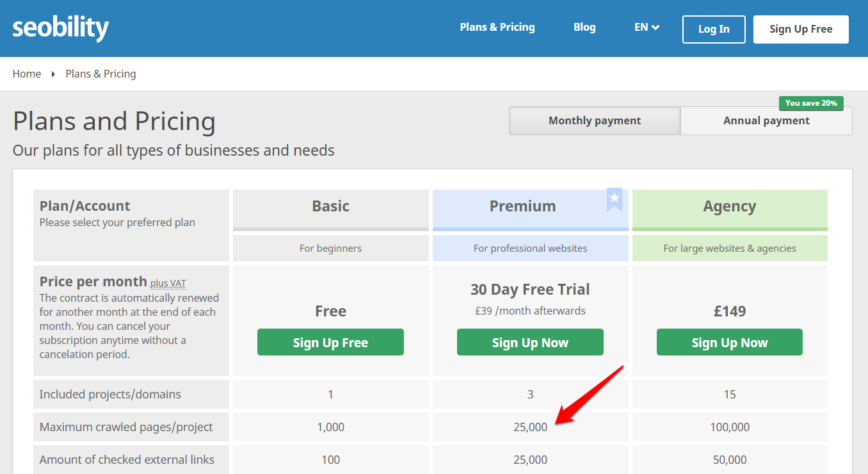Screen dimensions: 868x474
Task: Click the 15 included projects value
Action: tap(730, 395)
